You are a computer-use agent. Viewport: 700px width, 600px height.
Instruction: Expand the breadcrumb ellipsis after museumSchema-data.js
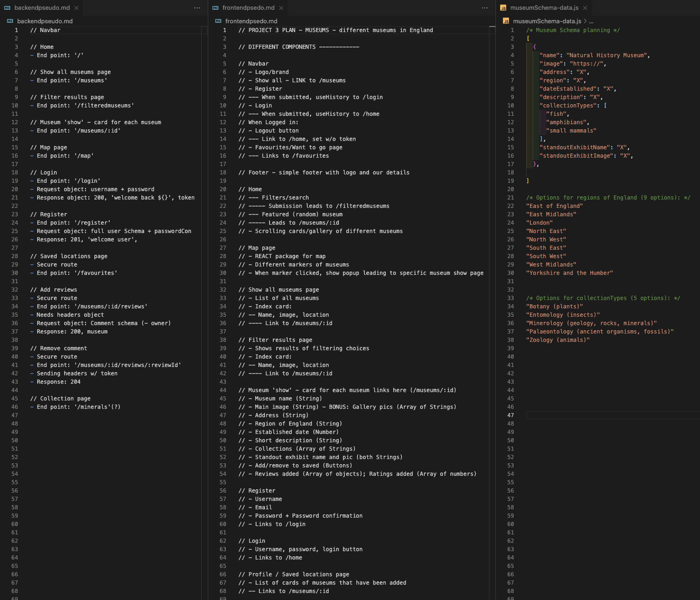point(591,21)
